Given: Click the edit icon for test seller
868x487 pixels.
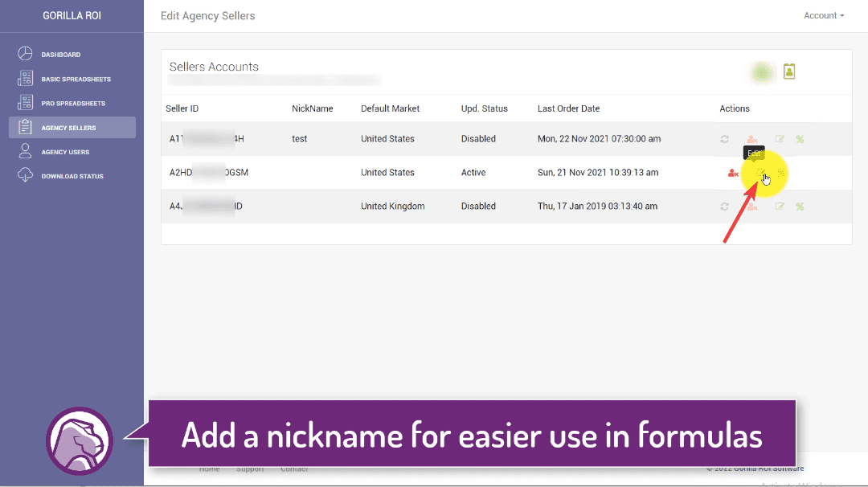Looking at the screenshot, I should [779, 139].
